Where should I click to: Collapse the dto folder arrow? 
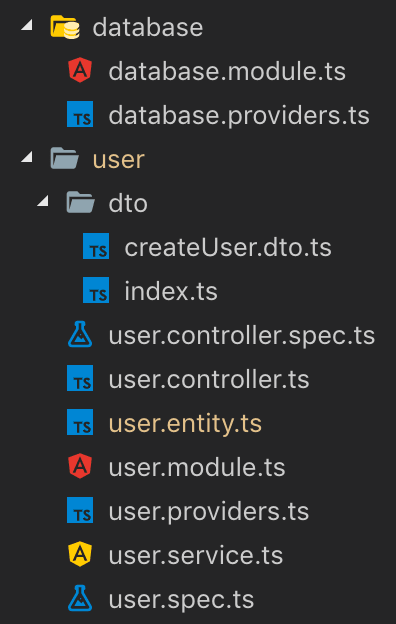point(43,201)
